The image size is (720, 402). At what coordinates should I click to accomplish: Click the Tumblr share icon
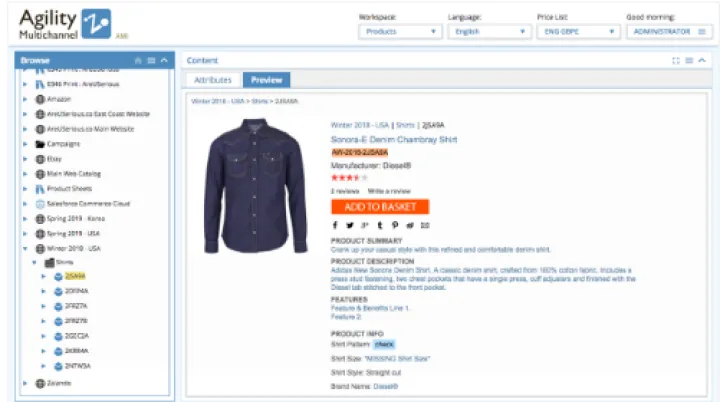[380, 225]
